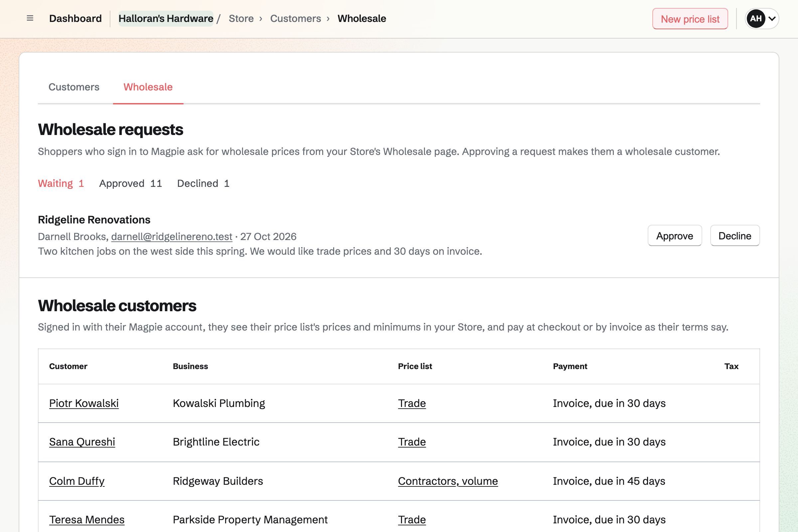Viewport: 798px width, 532px height.
Task: Navigate to Customers breadcrumb
Action: point(296,19)
